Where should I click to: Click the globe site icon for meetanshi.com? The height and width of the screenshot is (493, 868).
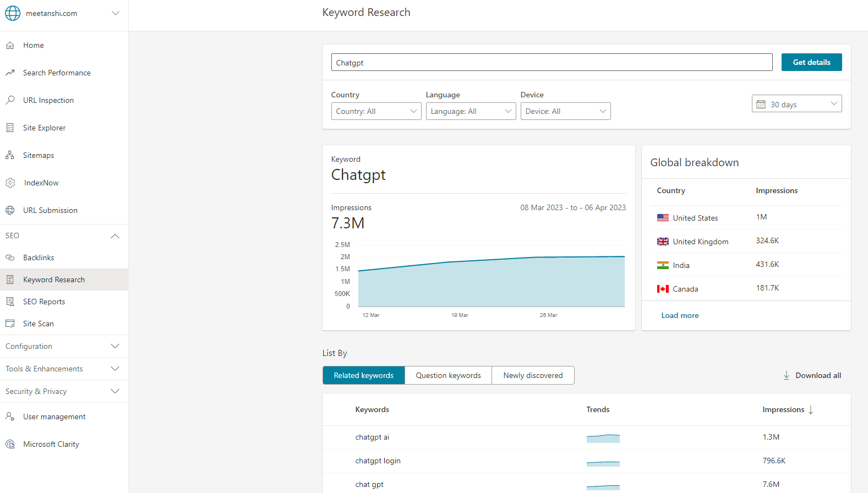tap(13, 13)
